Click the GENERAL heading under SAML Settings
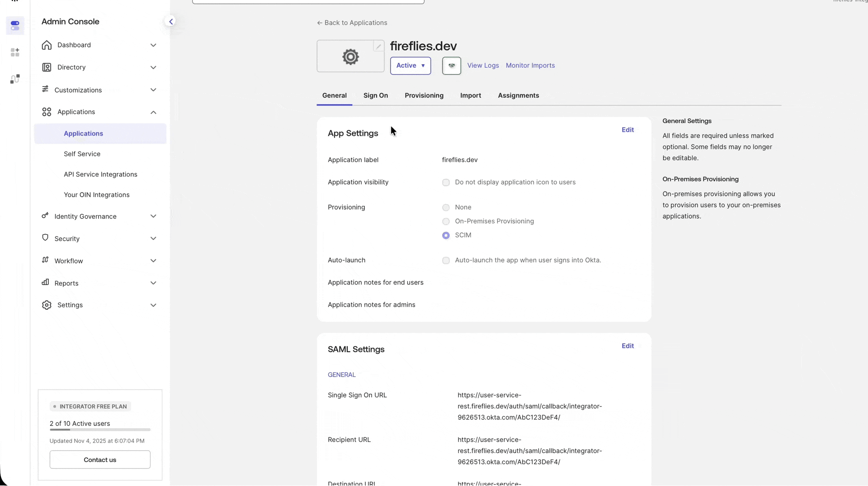Image resolution: width=868 pixels, height=486 pixels. [342, 375]
